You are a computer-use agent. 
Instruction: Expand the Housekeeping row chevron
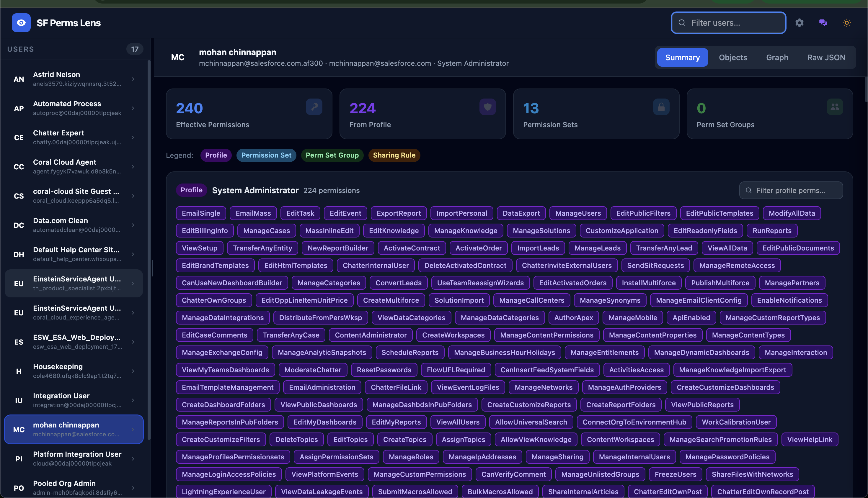coord(133,371)
